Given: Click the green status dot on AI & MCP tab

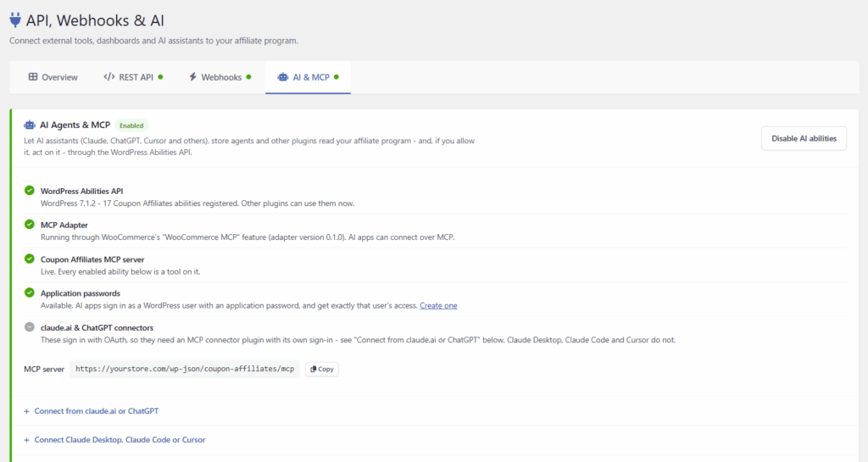Looking at the screenshot, I should [x=337, y=77].
